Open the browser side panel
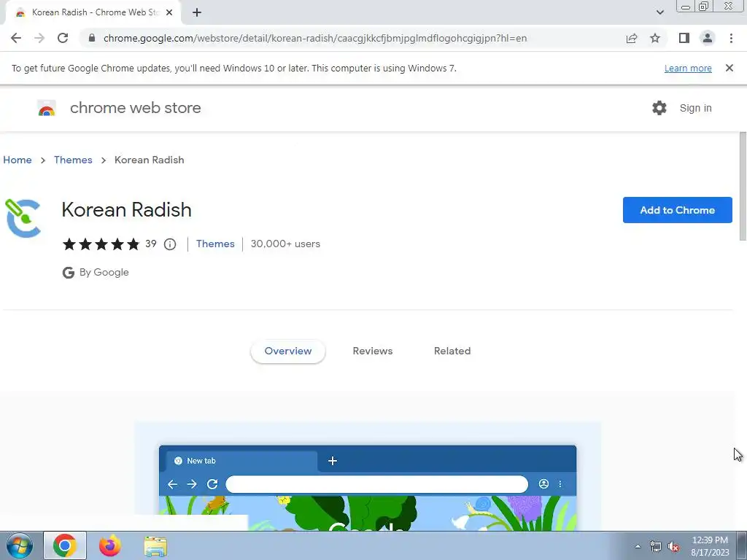Viewport: 747px width, 560px height. point(684,38)
